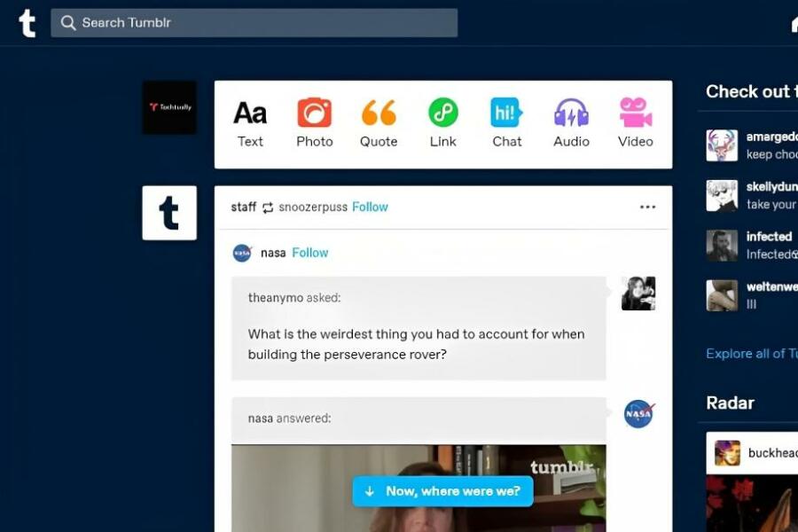Screen dimensions: 798x532
Task: Click theanymo's avatar next to the question
Action: 638,293
